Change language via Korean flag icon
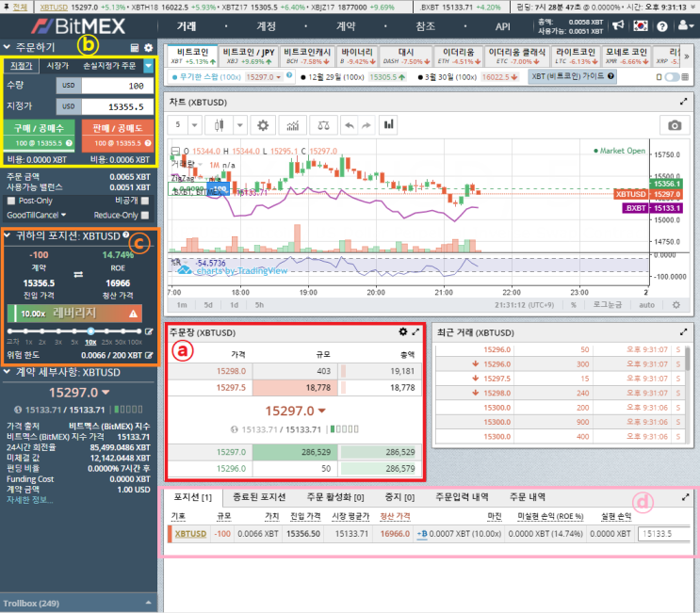Screen dimensions: 700x613 (641, 25)
